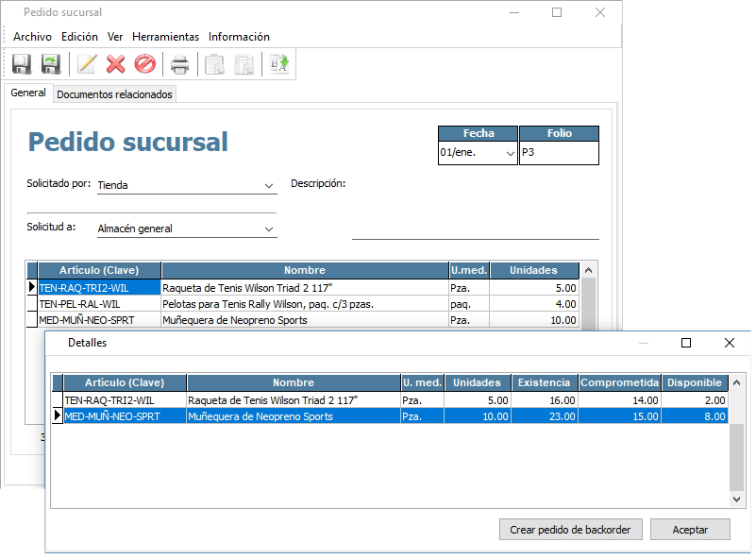The height and width of the screenshot is (559, 756).
Task: Expand the 'Solicitado por' dropdown
Action: pos(269,186)
